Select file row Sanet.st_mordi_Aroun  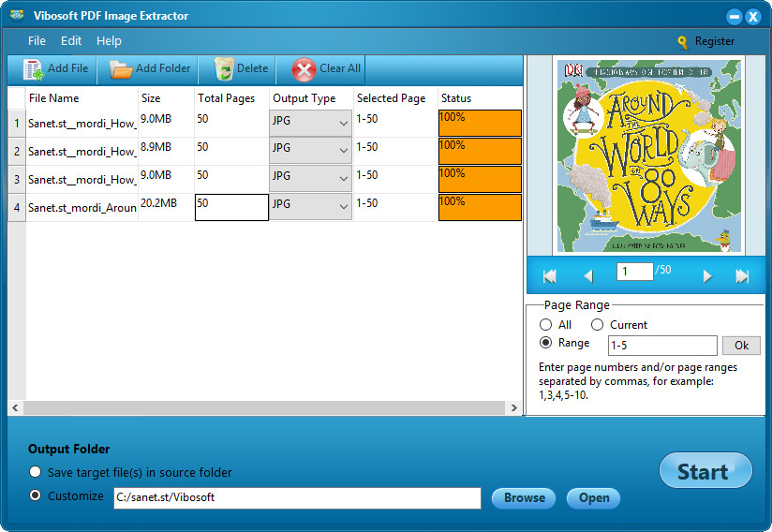click(82, 208)
